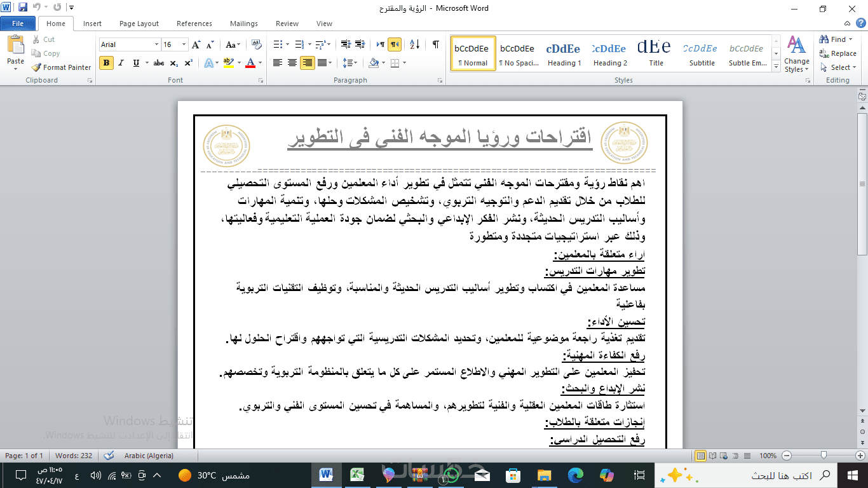Show paragraph marks with the pilcrow icon

pos(435,44)
